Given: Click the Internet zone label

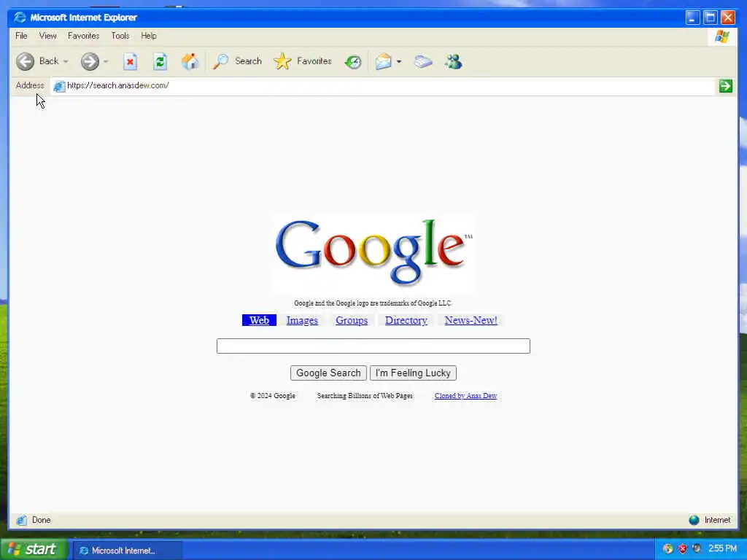Looking at the screenshot, I should tap(718, 520).
